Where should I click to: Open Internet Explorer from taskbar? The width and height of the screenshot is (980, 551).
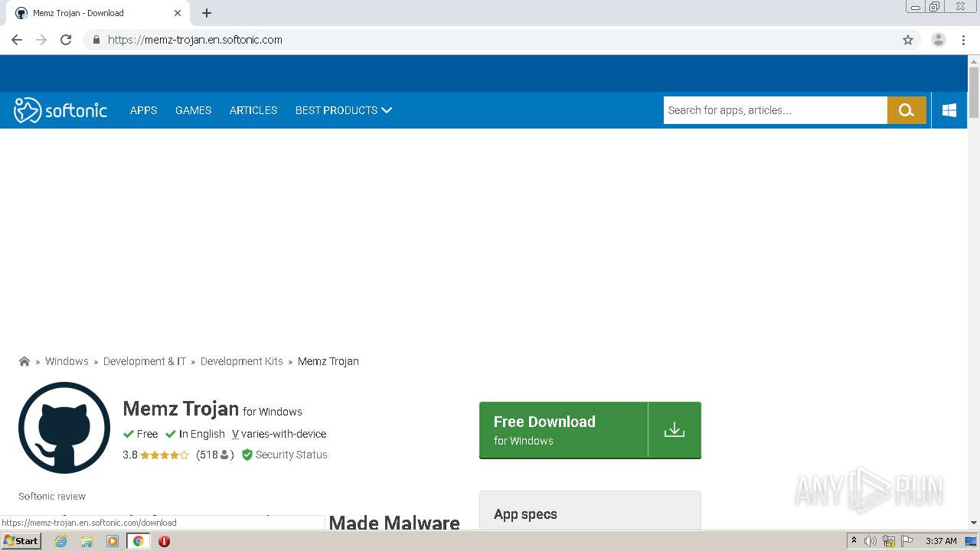coord(60,541)
